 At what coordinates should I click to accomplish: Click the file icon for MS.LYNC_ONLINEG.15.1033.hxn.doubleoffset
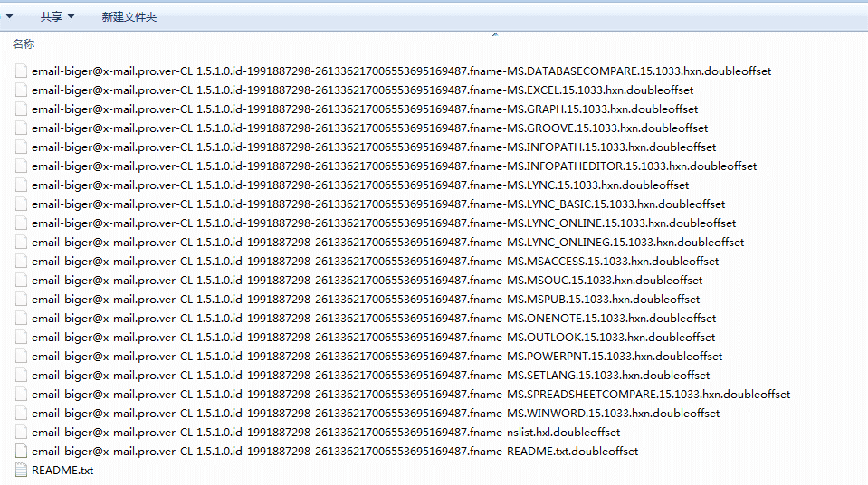point(21,242)
